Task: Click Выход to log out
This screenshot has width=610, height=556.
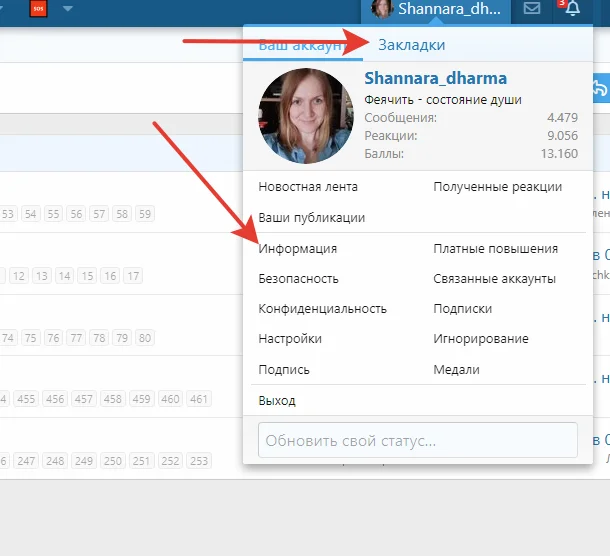Action: tap(277, 401)
